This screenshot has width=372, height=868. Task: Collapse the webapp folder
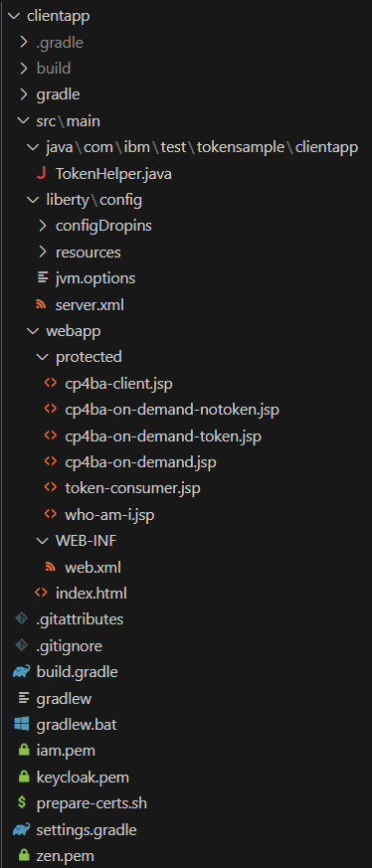tap(33, 331)
